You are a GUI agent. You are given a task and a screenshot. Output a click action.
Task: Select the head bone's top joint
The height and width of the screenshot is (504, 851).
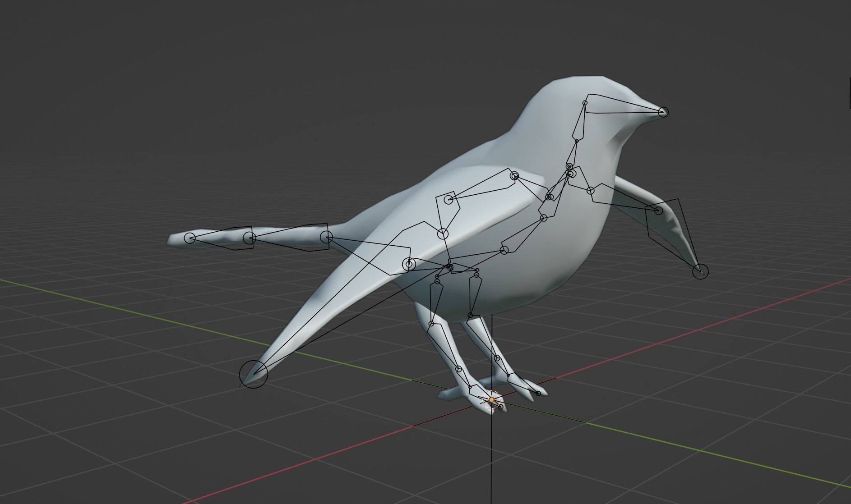pos(585,103)
